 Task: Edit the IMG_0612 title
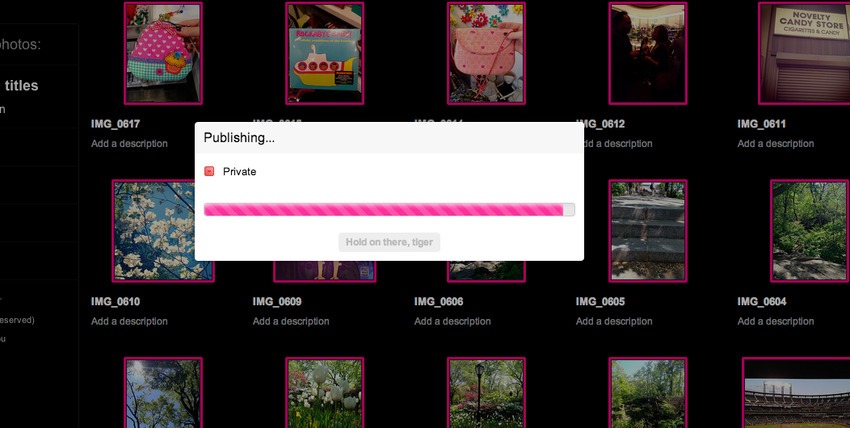[601, 124]
